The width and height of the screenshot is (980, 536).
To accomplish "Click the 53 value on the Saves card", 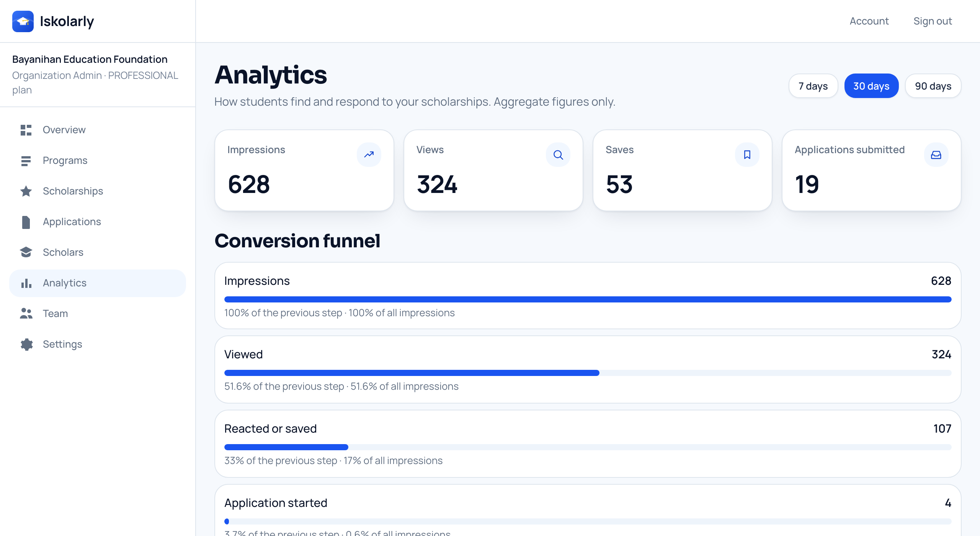I will pos(619,185).
